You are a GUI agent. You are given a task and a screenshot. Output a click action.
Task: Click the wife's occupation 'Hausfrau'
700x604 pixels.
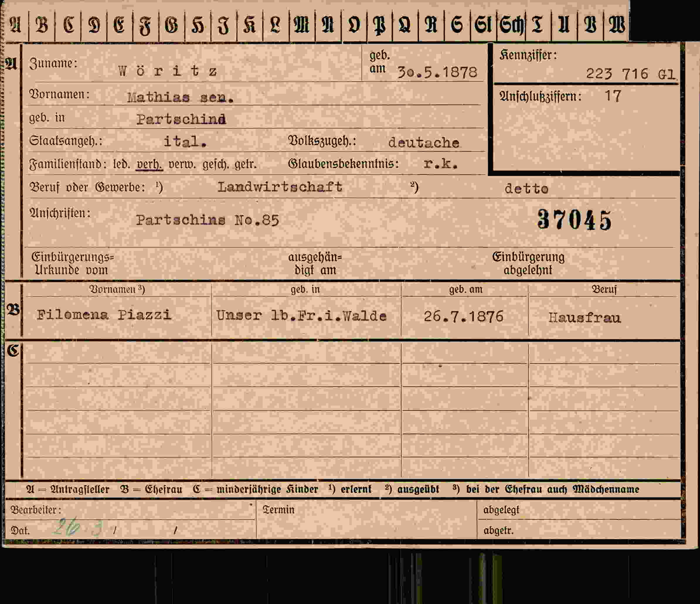pyautogui.click(x=585, y=318)
